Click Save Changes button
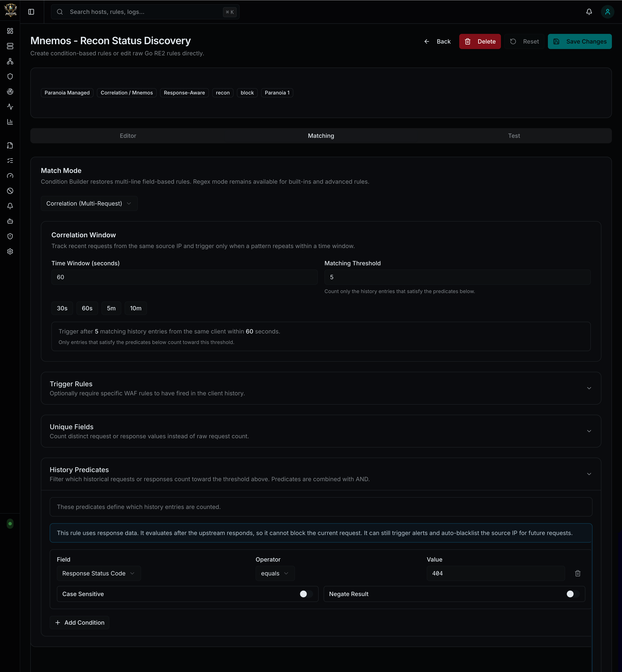622x672 pixels. coord(580,41)
